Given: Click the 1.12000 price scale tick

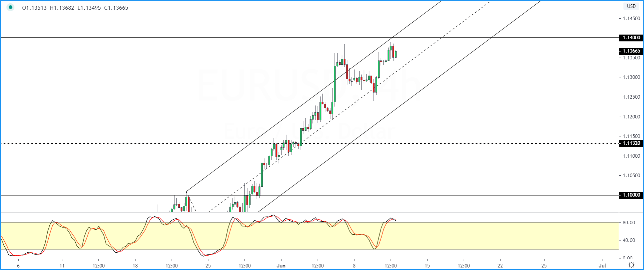Looking at the screenshot, I should pyautogui.click(x=631, y=117).
